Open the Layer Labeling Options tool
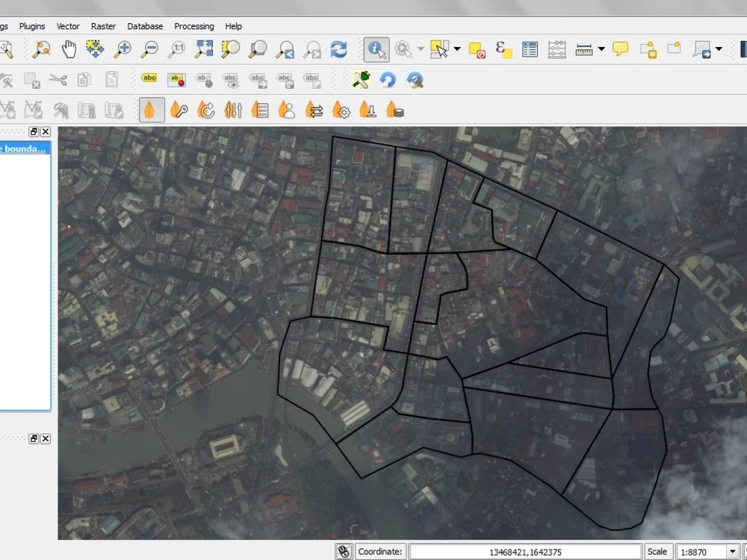The image size is (747, 560). click(149, 78)
